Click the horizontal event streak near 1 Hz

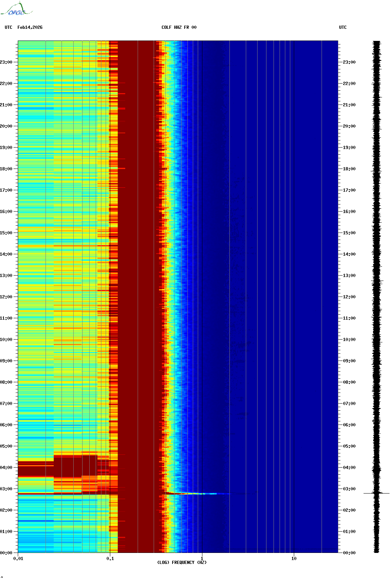[199, 494]
